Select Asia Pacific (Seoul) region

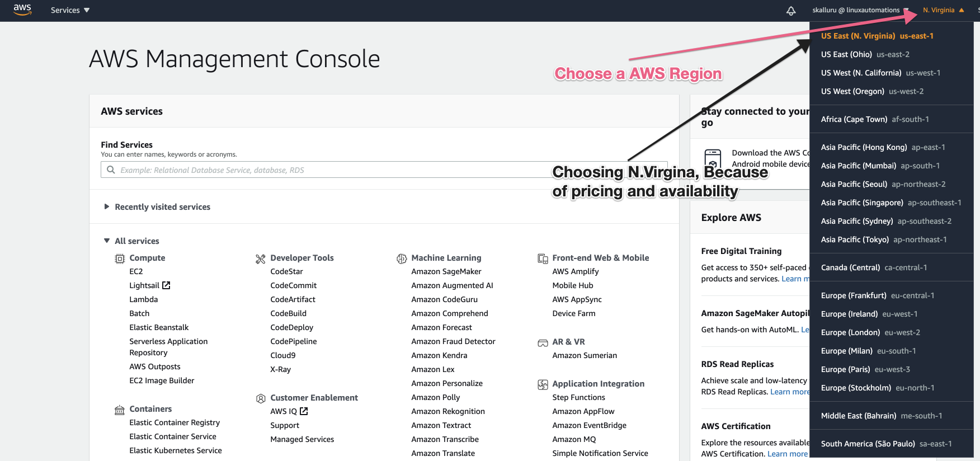[x=892, y=184]
